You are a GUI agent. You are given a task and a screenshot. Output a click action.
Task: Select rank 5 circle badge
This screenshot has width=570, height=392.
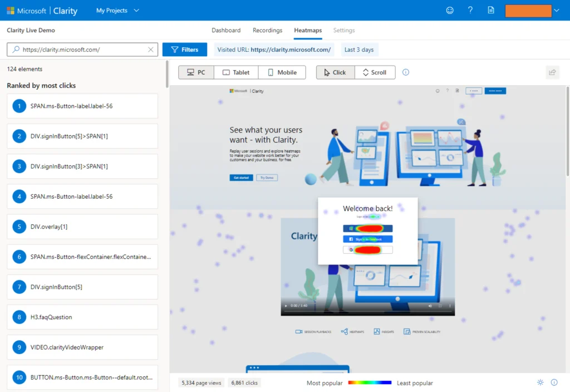[19, 227]
